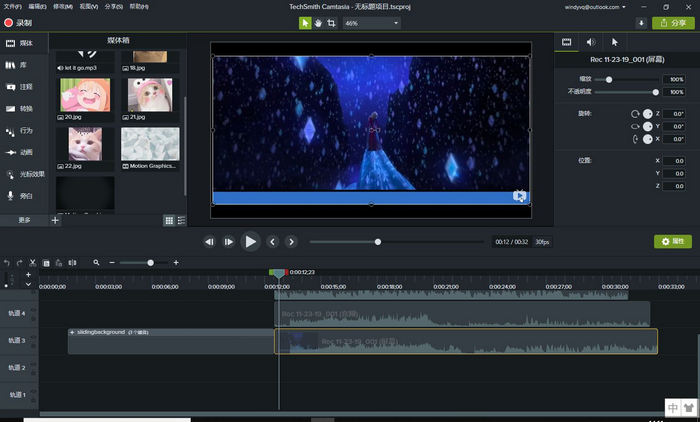Click the Opacity slider handle

(655, 92)
